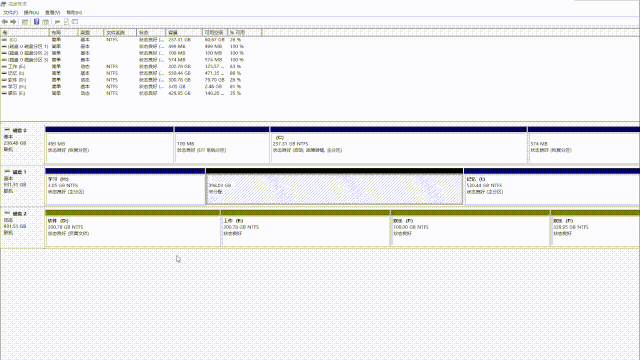Open the 帮助(H) menu
This screenshot has width=640, height=360.
74,13
